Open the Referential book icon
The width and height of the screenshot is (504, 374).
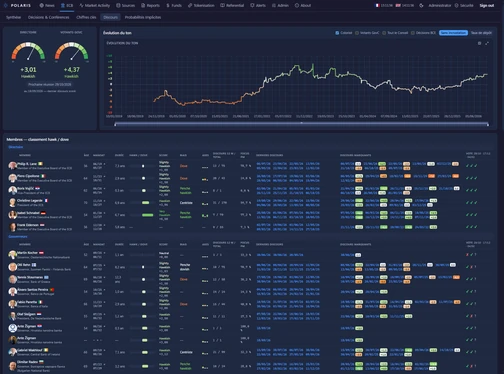[x=222, y=5]
